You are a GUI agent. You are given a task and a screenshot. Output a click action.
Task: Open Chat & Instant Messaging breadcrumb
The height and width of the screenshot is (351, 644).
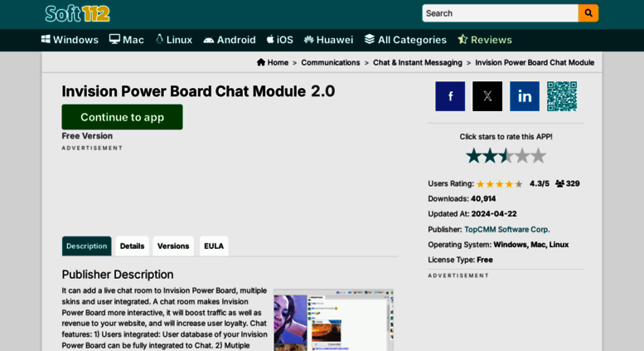(417, 62)
